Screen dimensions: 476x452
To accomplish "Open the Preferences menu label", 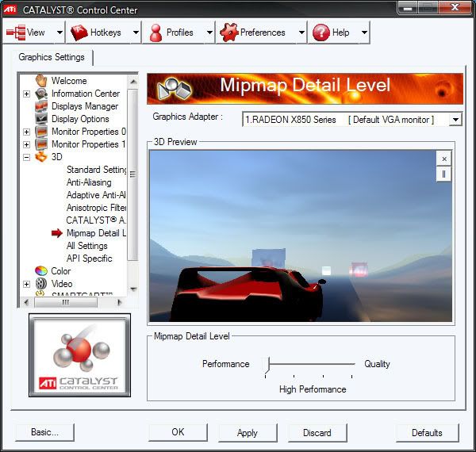I will pos(263,33).
